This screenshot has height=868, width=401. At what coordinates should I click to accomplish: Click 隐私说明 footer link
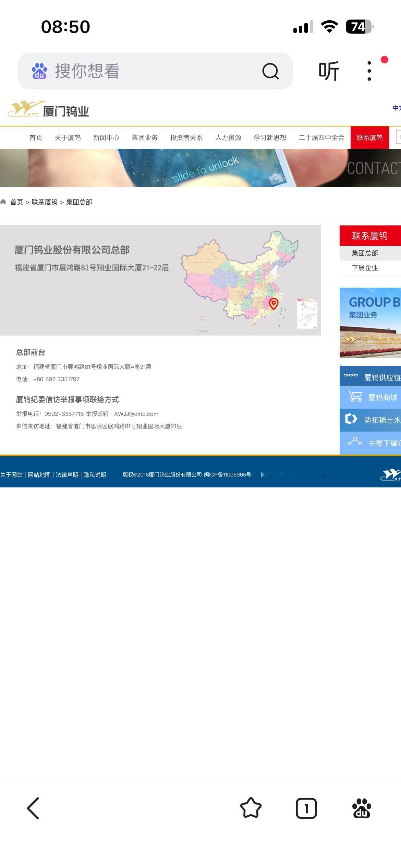tap(95, 475)
